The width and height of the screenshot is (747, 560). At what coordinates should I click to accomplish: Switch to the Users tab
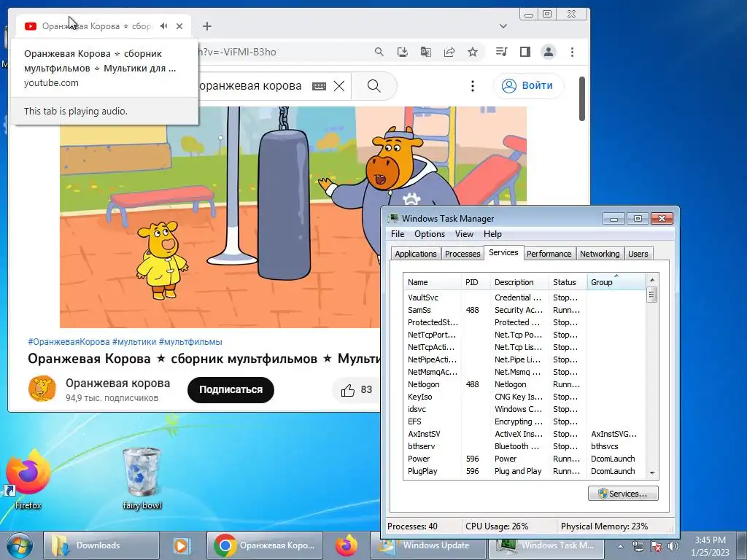pos(638,254)
